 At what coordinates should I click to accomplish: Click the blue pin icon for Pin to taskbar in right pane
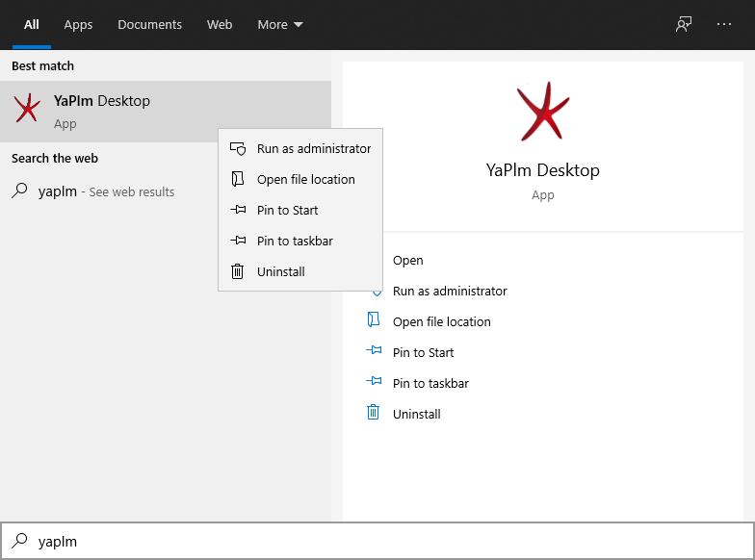374,381
